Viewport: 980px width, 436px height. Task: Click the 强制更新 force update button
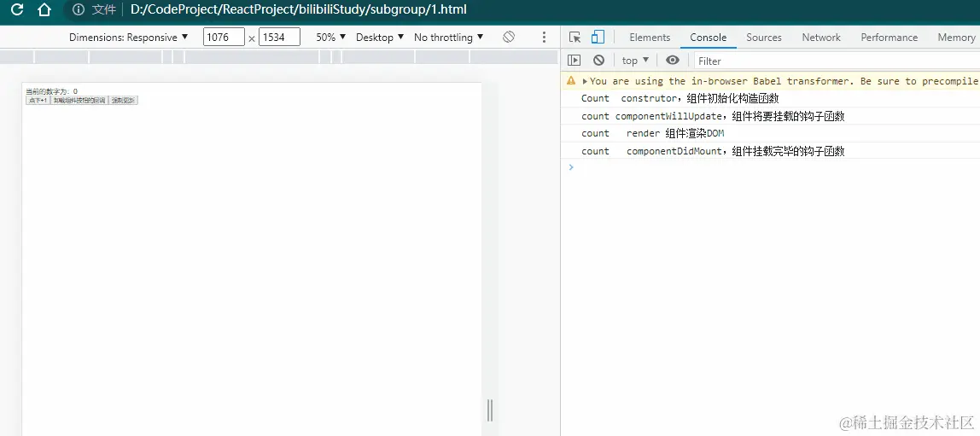click(x=123, y=100)
